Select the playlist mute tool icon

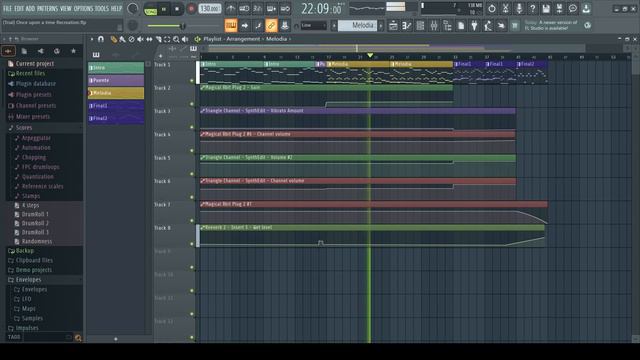[140, 39]
